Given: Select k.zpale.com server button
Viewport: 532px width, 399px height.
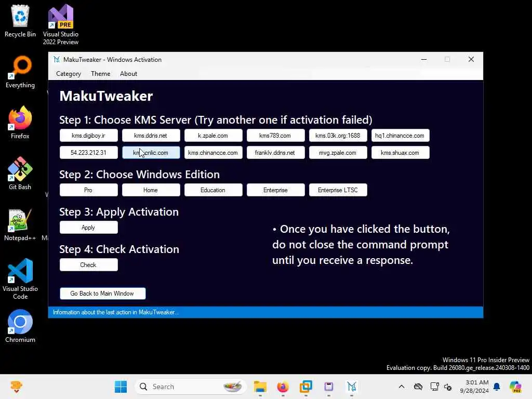Looking at the screenshot, I should coord(213,136).
